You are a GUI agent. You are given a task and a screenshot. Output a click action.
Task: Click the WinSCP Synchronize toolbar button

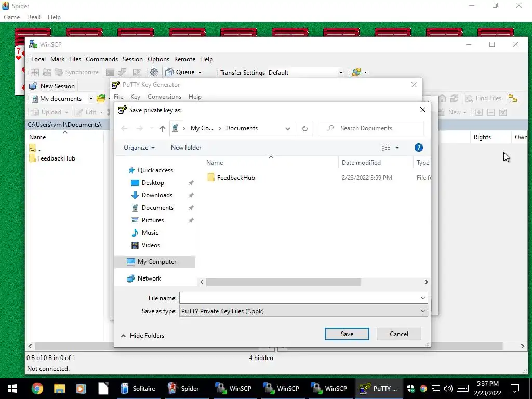[77, 72]
